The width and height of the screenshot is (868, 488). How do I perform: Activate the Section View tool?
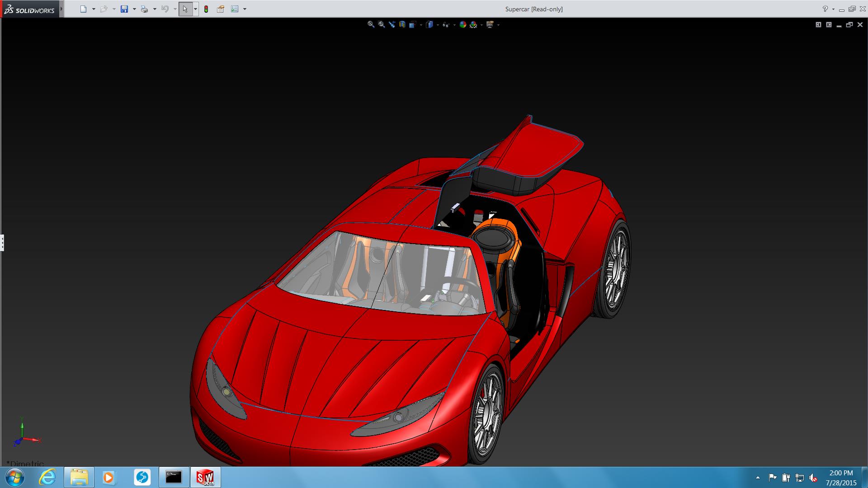402,25
